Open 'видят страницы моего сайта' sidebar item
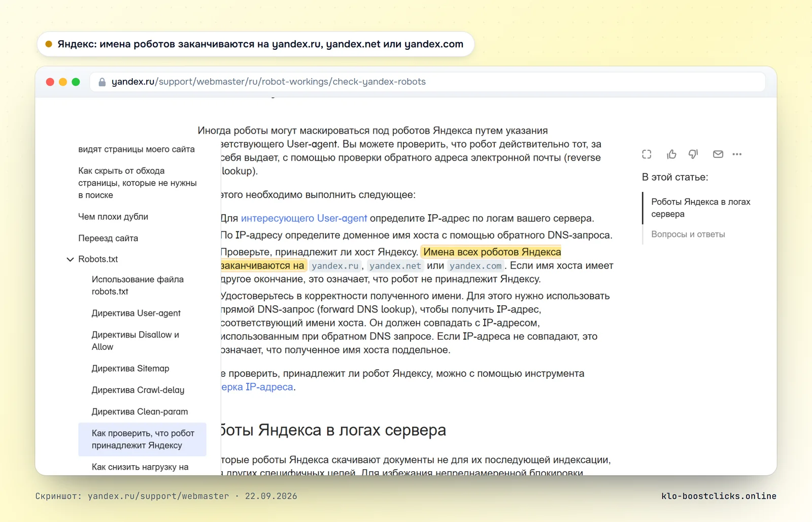Viewport: 812px width, 522px height. pos(137,149)
